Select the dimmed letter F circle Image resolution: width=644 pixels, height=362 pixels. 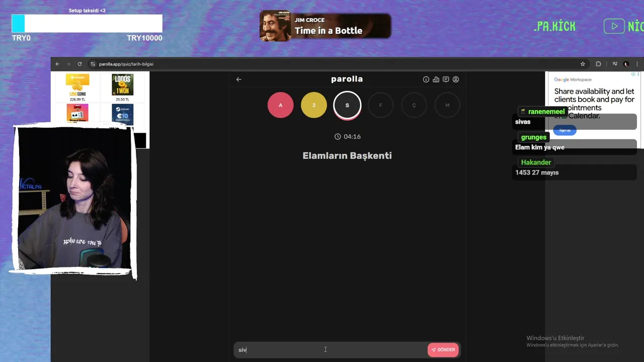pyautogui.click(x=380, y=105)
